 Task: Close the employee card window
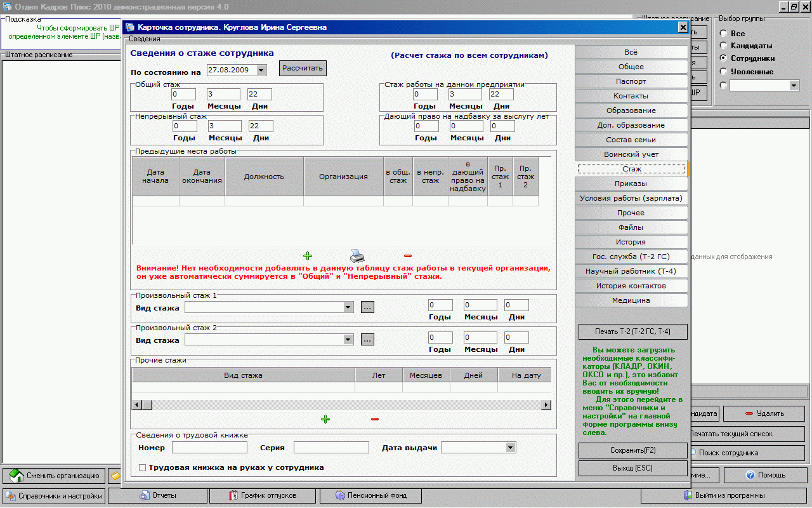click(683, 27)
